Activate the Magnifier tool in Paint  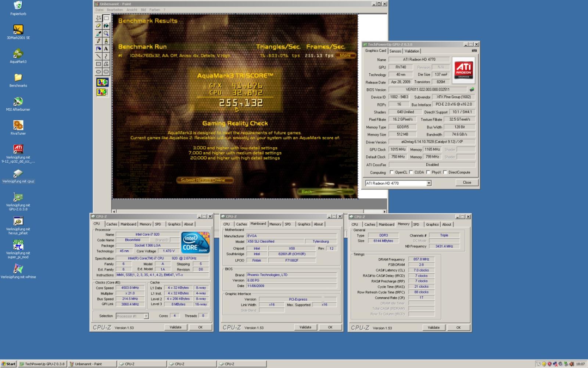click(106, 33)
